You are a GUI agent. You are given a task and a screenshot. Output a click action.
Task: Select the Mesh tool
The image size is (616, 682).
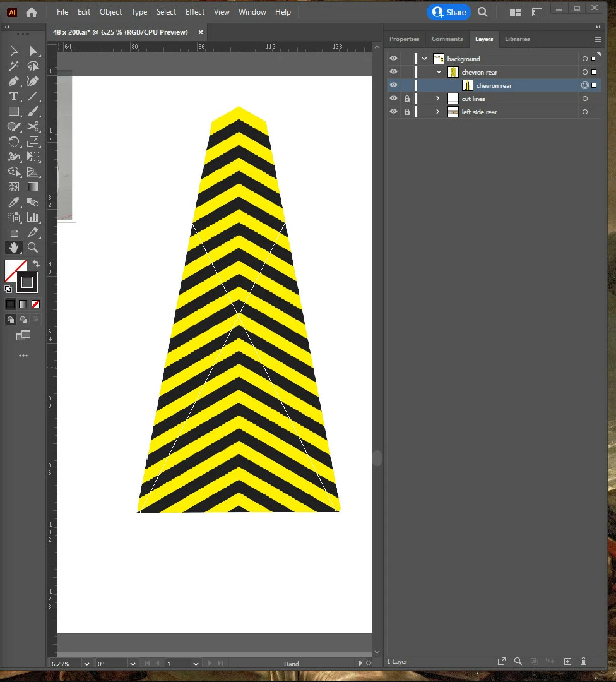click(x=13, y=187)
